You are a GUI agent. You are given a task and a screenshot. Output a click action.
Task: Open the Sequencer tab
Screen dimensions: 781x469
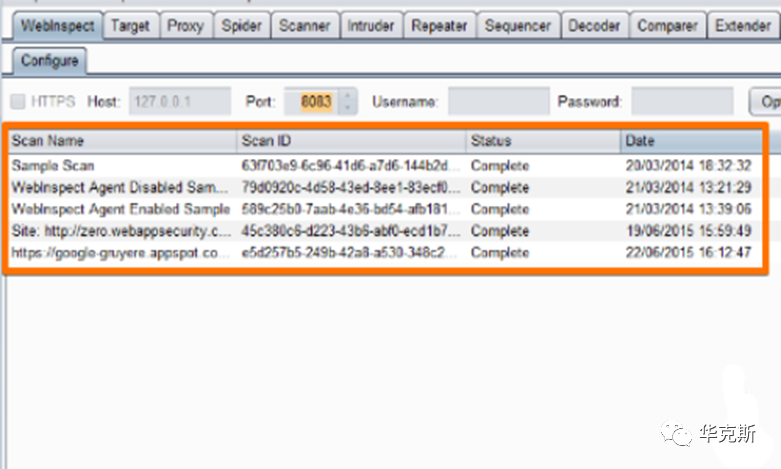pos(517,26)
